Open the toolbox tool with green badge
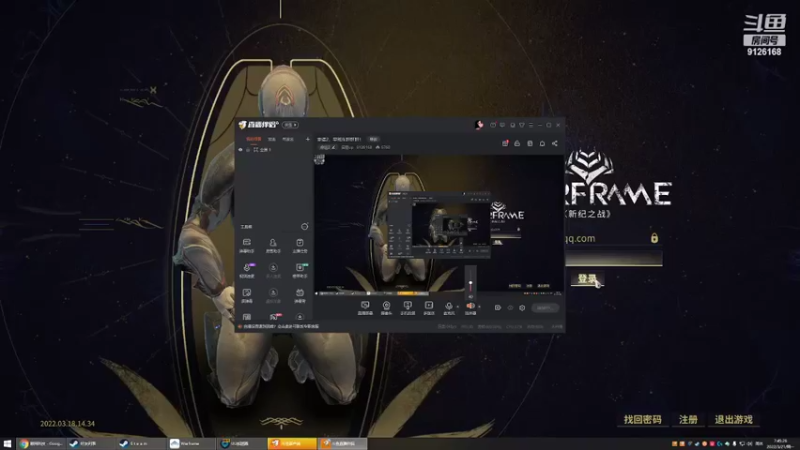 [x=299, y=270]
